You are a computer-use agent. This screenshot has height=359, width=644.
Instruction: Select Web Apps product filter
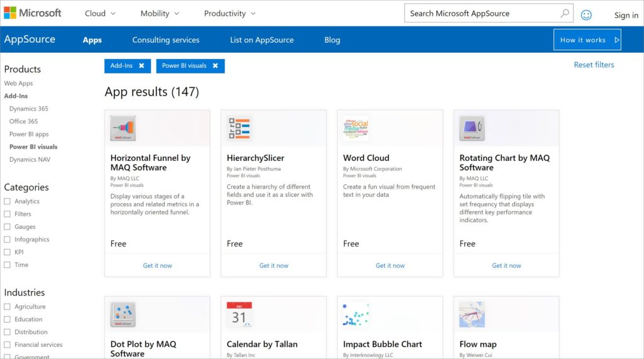coord(18,83)
